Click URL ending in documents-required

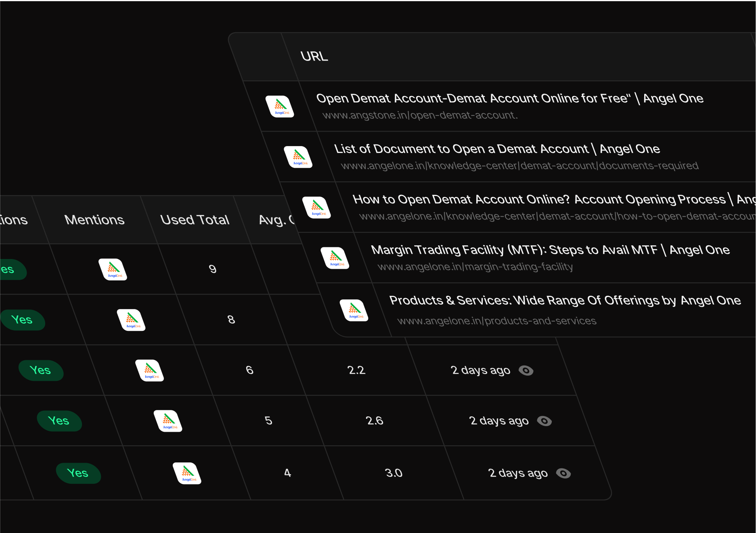520,166
